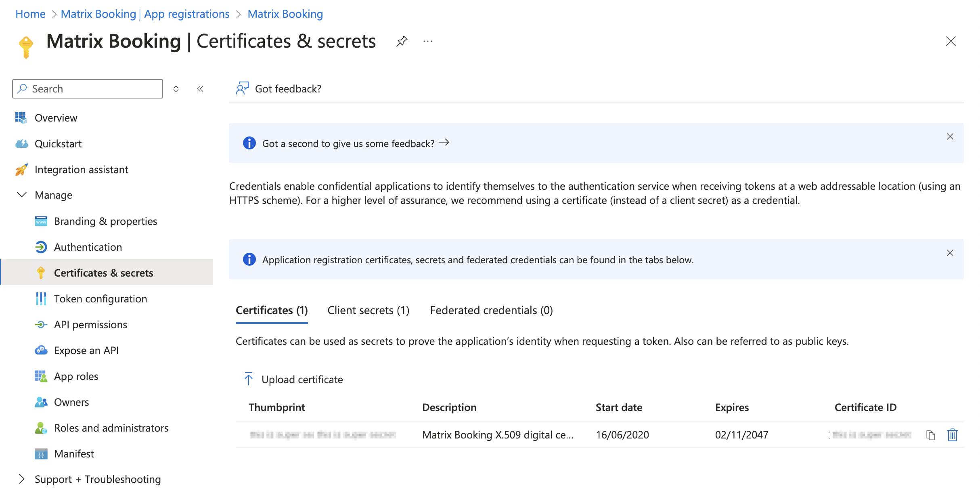The height and width of the screenshot is (495, 980).
Task: Click the Expose an API icon
Action: pyautogui.click(x=41, y=350)
